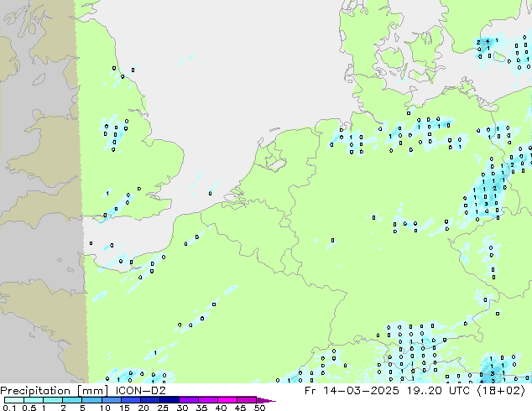This screenshot has height=411, width=532.
Task: Click the date text 'Fr 14-03-2025'
Action: [x=352, y=391]
